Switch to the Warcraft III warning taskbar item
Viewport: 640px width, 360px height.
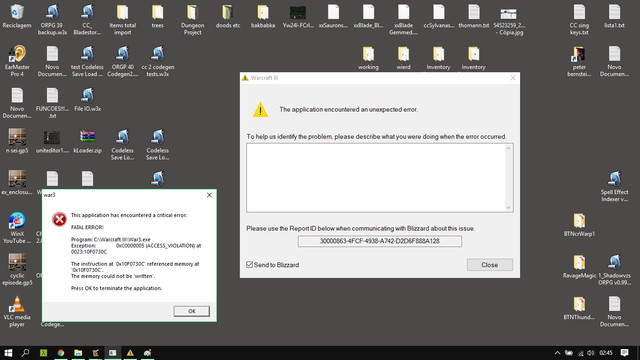tap(130, 353)
